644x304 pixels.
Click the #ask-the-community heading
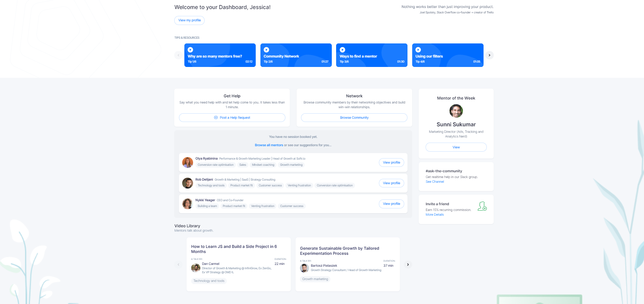pos(444,171)
